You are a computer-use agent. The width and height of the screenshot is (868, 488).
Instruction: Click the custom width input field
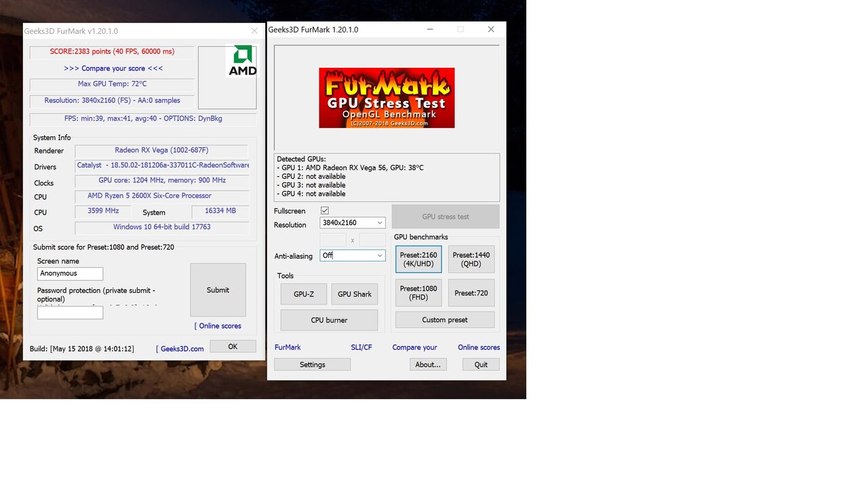[333, 240]
